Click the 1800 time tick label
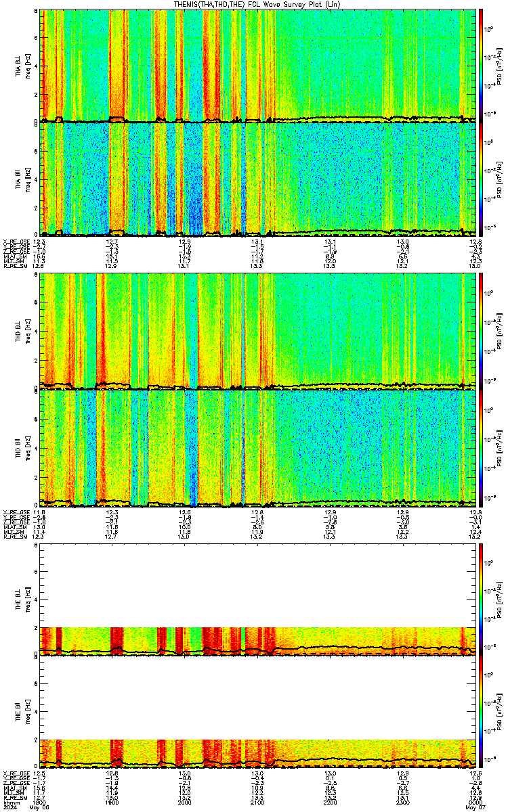 [41, 803]
